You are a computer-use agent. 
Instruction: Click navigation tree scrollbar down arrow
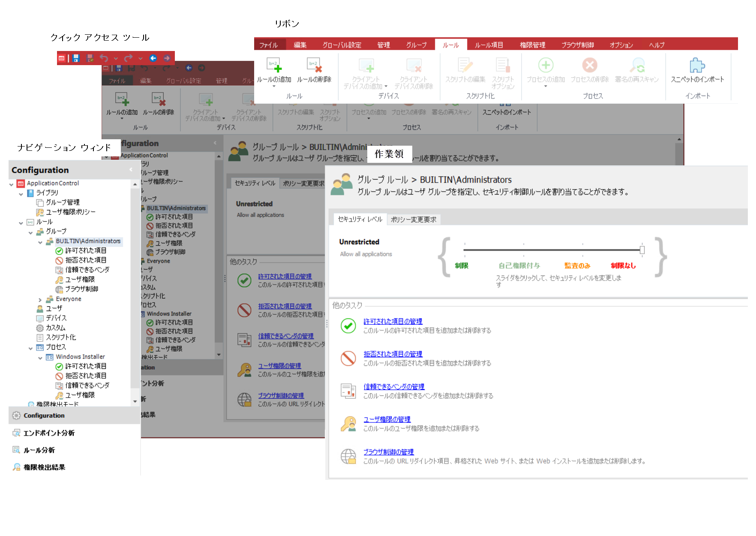(x=135, y=401)
